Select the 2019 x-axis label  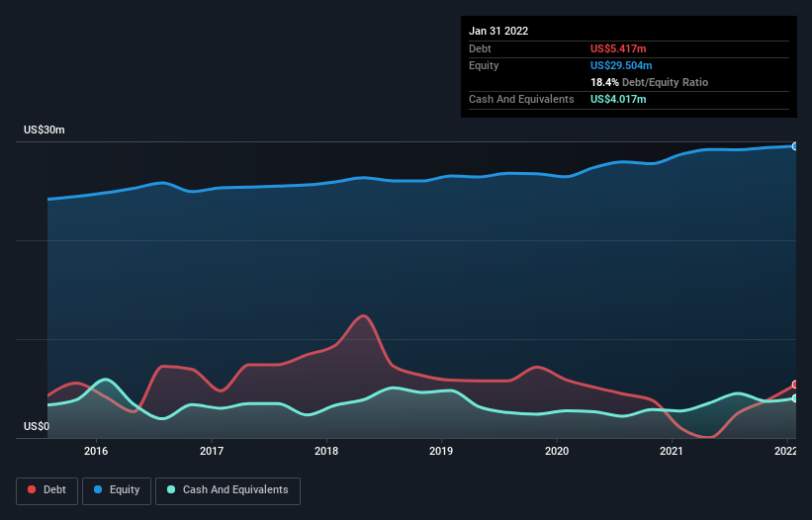coord(441,451)
